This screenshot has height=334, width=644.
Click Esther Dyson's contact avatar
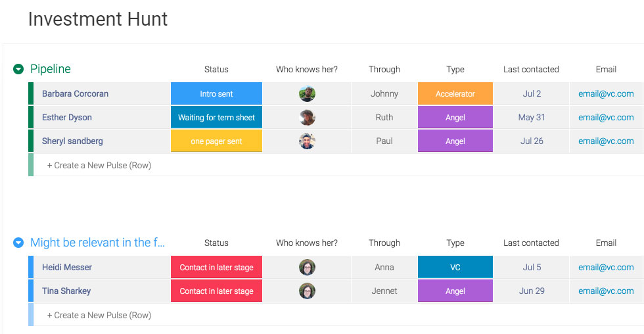tap(307, 118)
